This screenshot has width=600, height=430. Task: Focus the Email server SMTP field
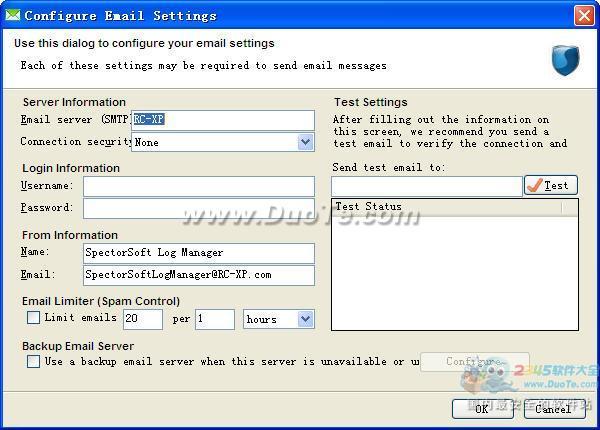pyautogui.click(x=223, y=120)
